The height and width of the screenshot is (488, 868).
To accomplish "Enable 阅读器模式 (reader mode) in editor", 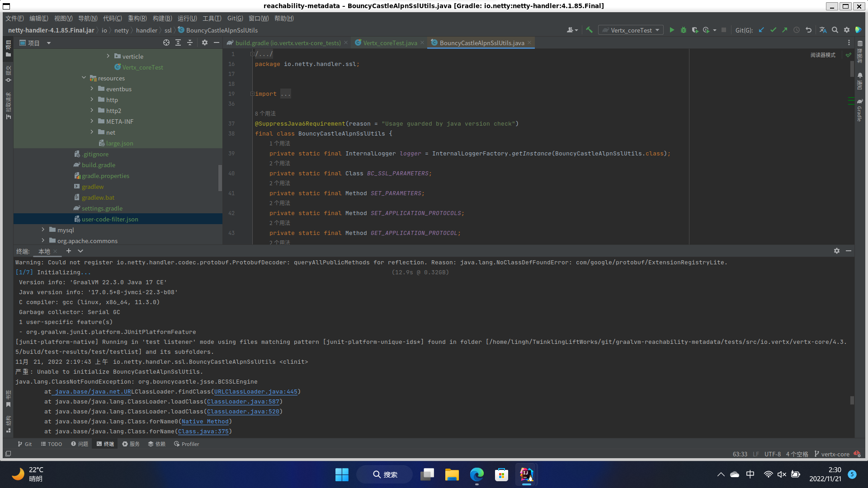I will (x=824, y=55).
